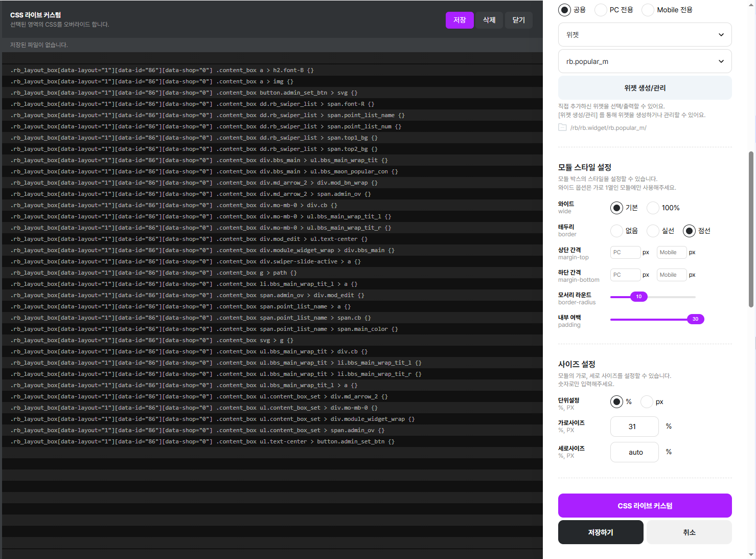Adjust the border-radius slider handle
This screenshot has height=559, width=756.
(x=638, y=297)
